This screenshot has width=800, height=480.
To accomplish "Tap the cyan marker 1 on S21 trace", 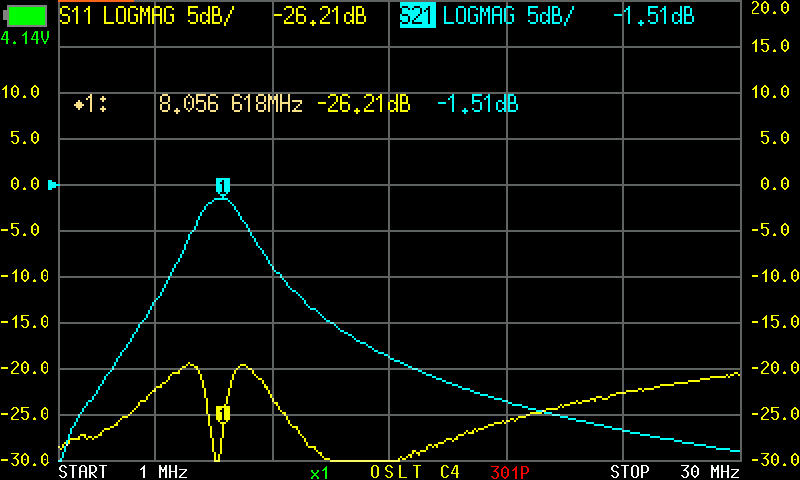I will pyautogui.click(x=223, y=186).
